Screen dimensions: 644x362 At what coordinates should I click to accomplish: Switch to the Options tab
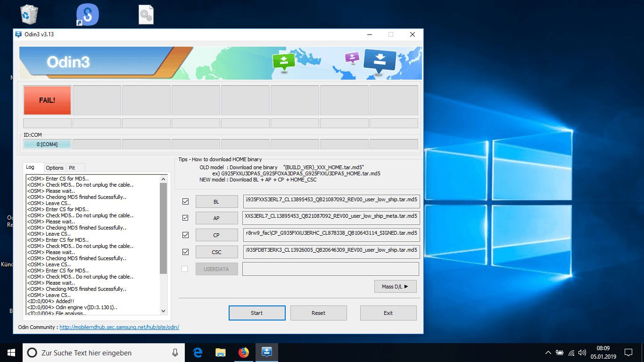point(55,168)
